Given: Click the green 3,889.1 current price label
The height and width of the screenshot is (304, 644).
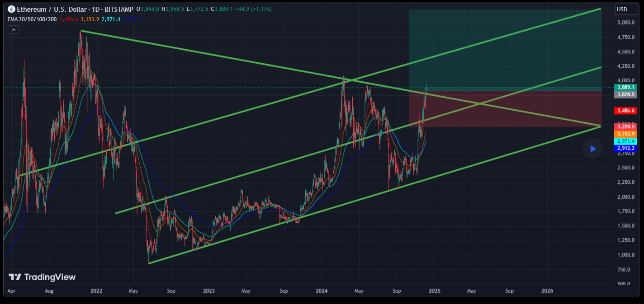Looking at the screenshot, I should tap(625, 87).
